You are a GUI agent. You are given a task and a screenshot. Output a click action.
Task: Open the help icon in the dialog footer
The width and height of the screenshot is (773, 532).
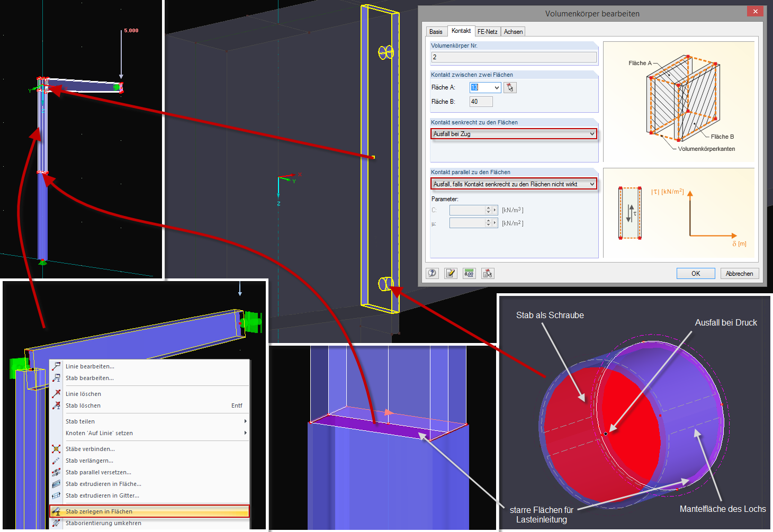(433, 273)
